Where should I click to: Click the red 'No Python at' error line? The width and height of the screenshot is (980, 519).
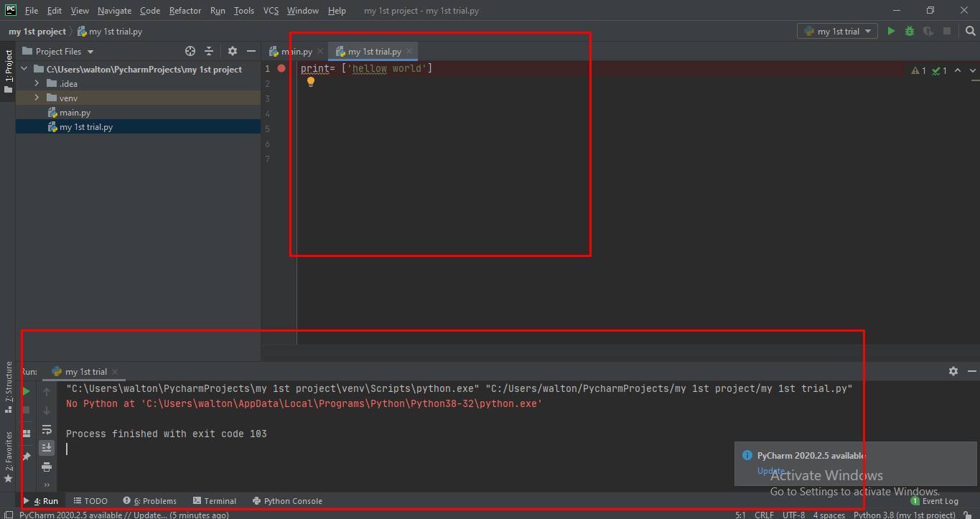pos(304,403)
